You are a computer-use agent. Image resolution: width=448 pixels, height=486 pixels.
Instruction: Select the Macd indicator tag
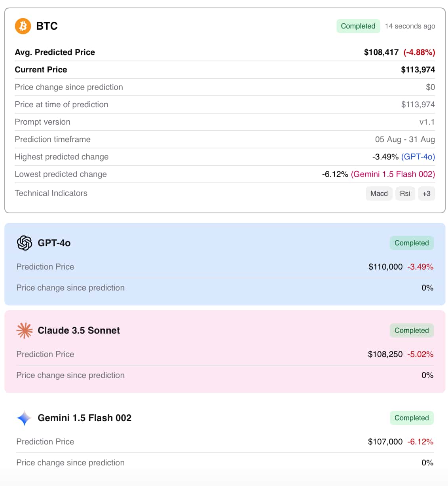pos(379,194)
